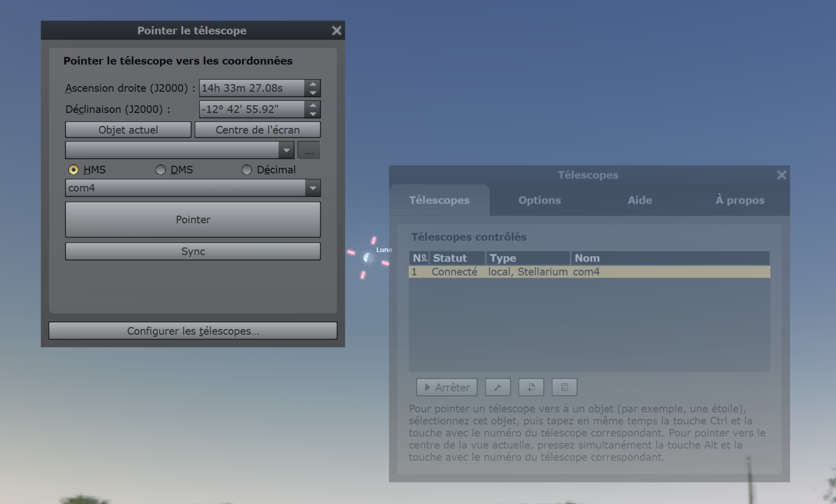Open the Aide tab

[x=640, y=200]
